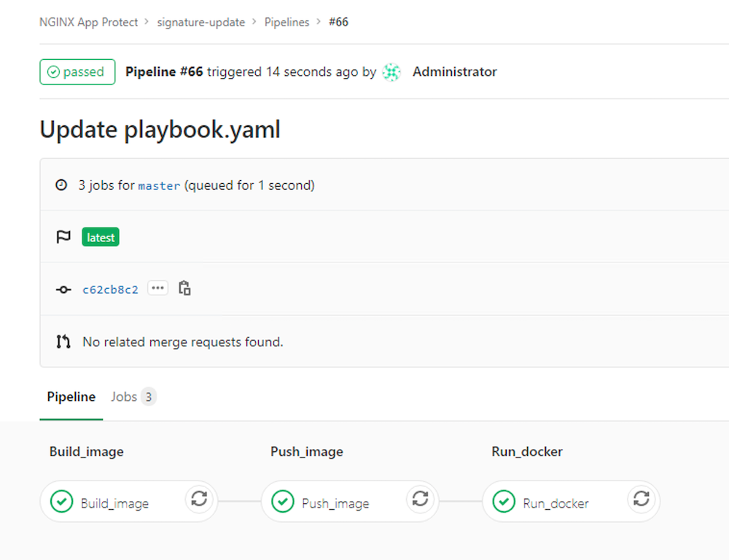This screenshot has width=729, height=560.
Task: Click the passed status badge
Action: pyautogui.click(x=77, y=71)
